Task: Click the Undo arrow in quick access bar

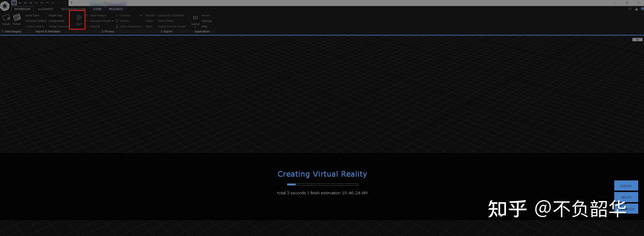Action: pyautogui.click(x=58, y=3)
